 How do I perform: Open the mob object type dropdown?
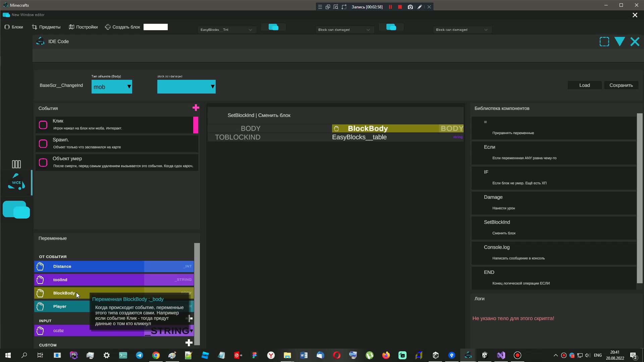[112, 87]
